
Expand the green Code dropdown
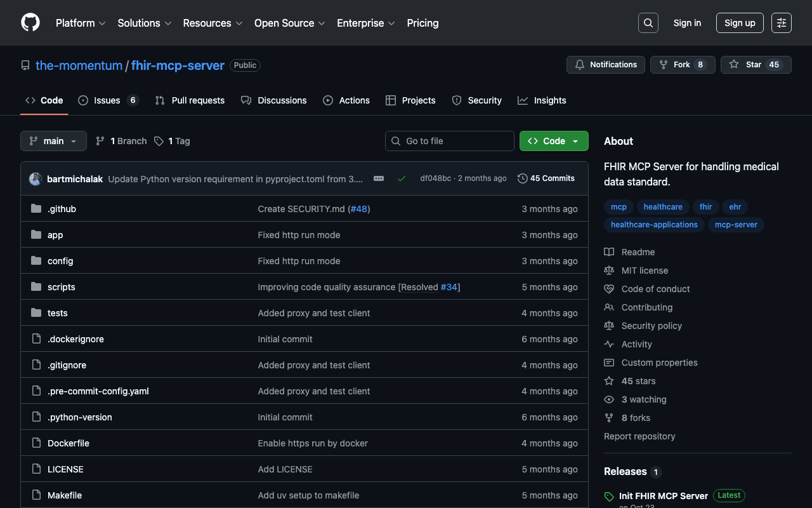pyautogui.click(x=553, y=141)
